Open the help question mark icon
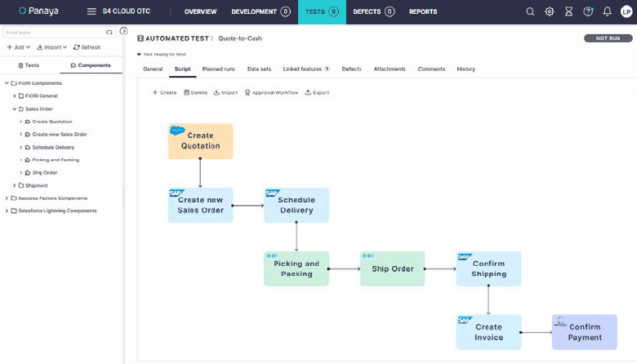The height and width of the screenshot is (364, 637). (588, 11)
